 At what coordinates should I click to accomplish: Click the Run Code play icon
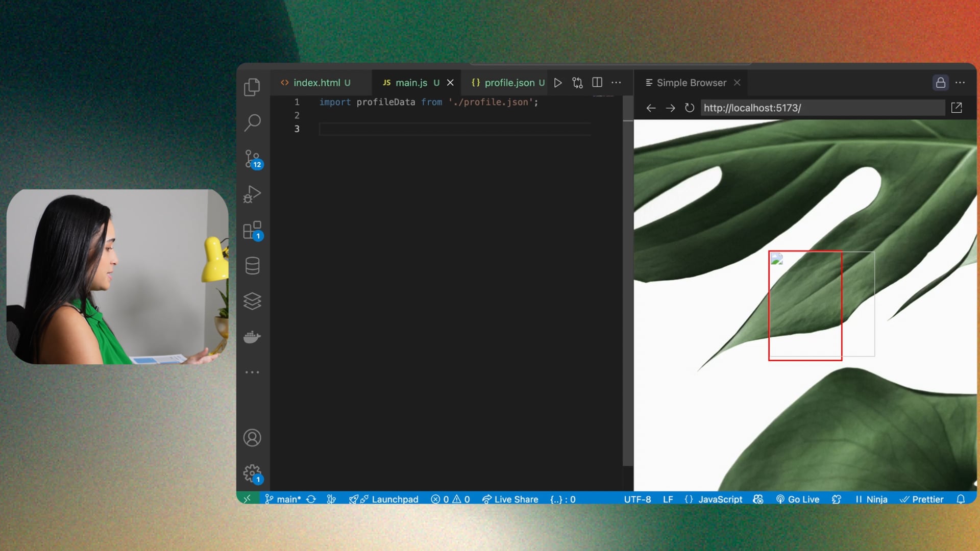click(x=558, y=83)
